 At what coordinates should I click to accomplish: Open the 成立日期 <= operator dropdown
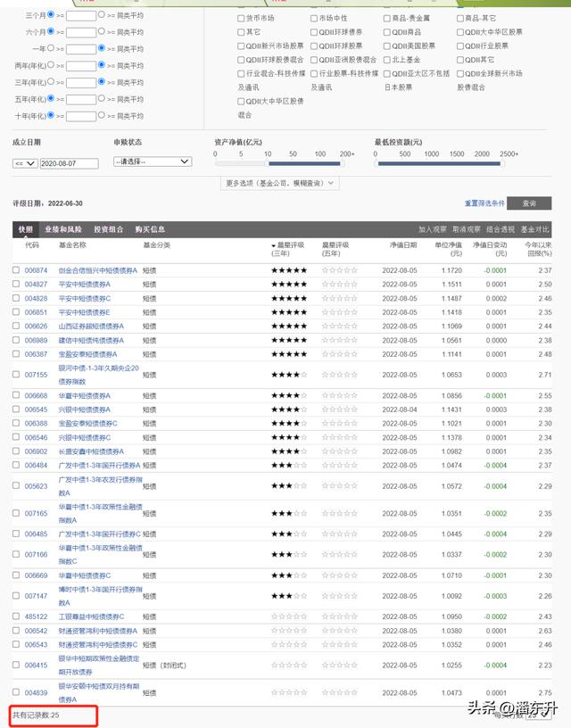(25, 163)
